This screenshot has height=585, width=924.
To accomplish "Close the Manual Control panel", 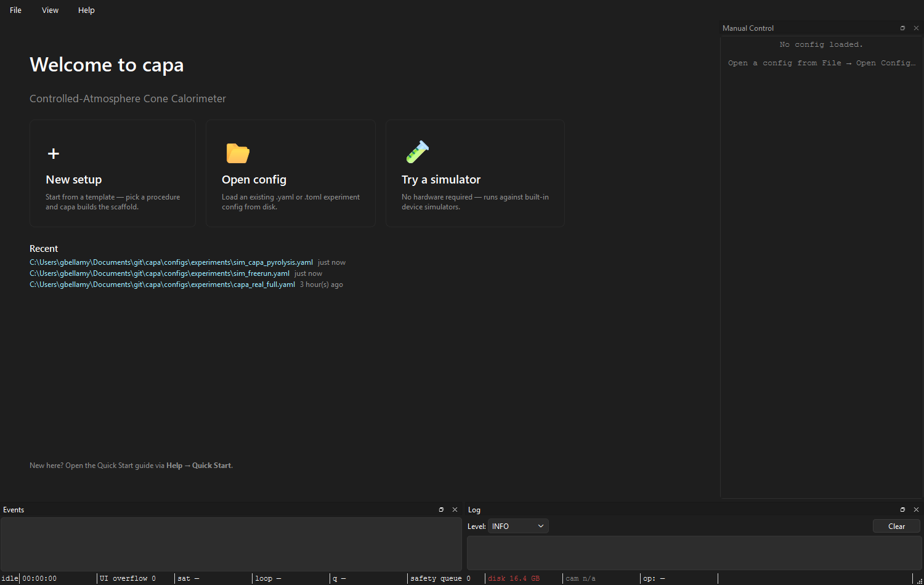I will point(916,28).
